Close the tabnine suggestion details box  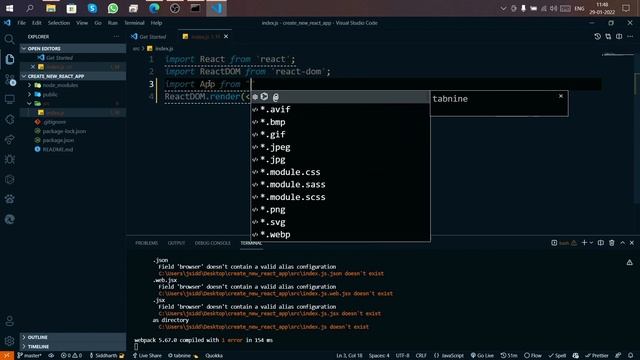point(561,96)
